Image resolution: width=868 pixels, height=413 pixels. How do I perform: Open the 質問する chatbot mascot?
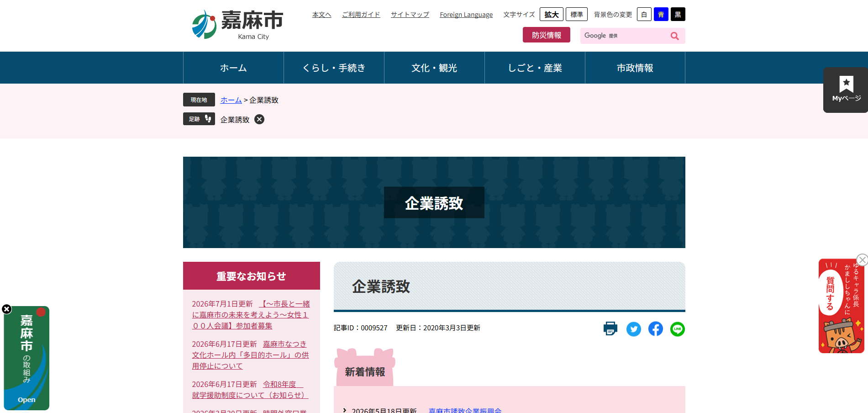841,306
